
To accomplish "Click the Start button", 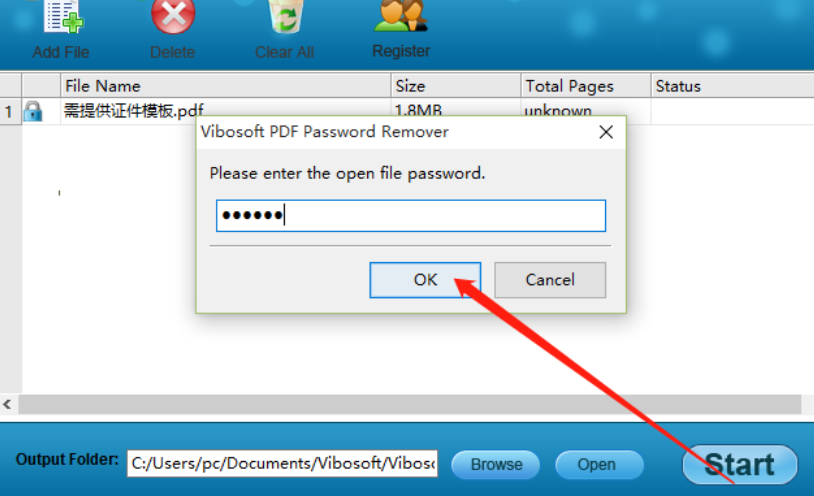I will (740, 464).
